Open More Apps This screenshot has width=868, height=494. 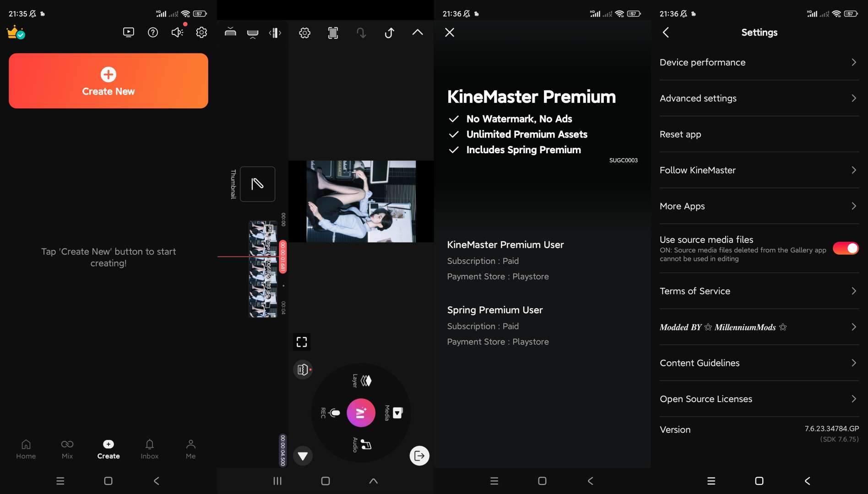759,206
